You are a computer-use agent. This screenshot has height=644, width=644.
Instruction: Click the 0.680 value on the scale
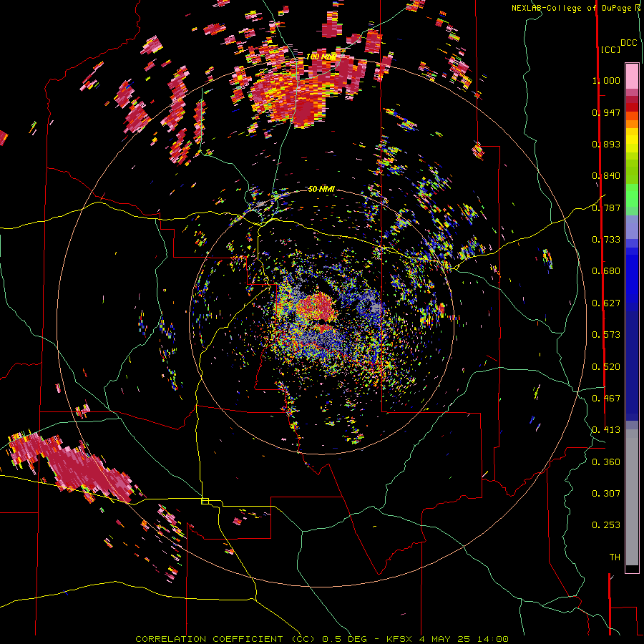pyautogui.click(x=606, y=271)
